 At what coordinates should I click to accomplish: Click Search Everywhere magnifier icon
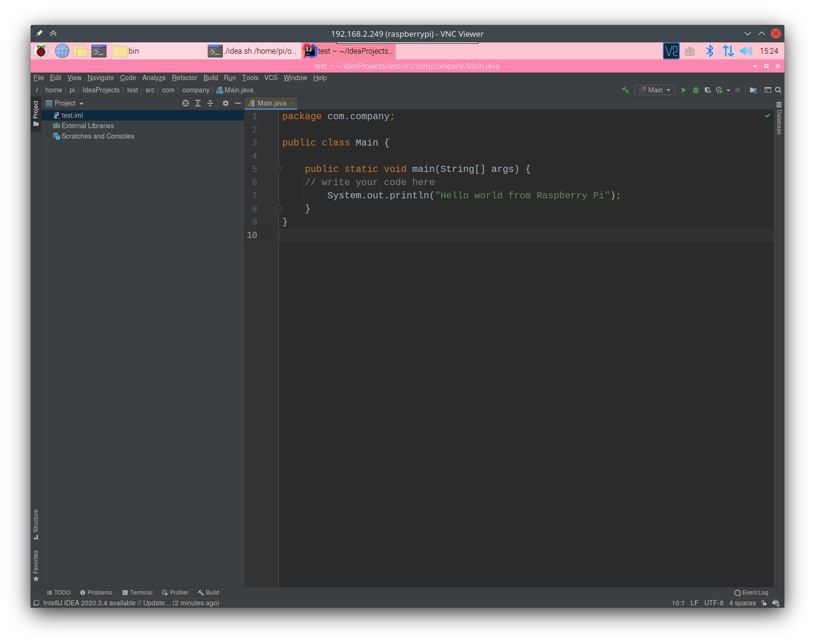[778, 90]
